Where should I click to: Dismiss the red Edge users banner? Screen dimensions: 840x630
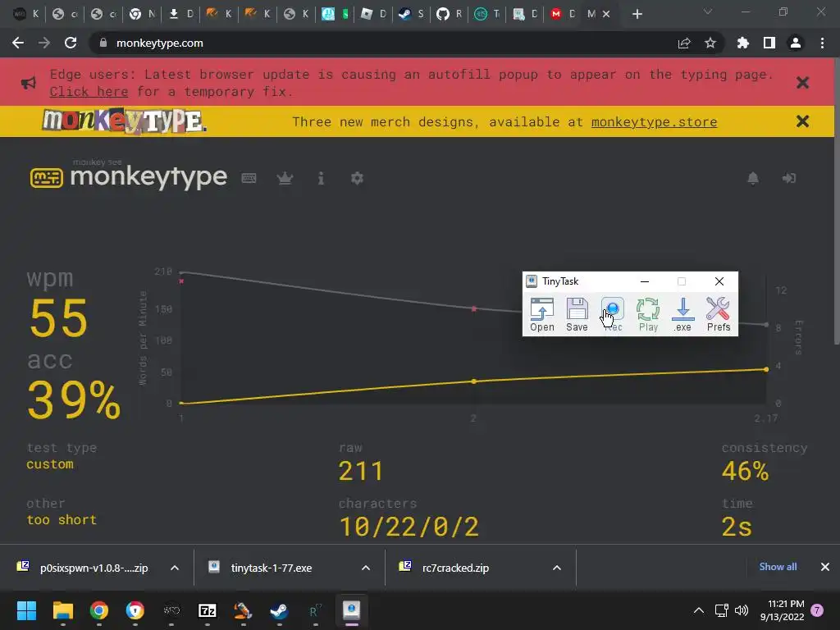pos(802,83)
